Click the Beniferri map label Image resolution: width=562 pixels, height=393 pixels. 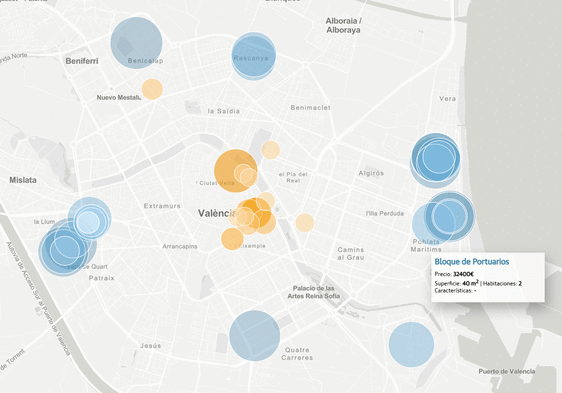click(82, 61)
